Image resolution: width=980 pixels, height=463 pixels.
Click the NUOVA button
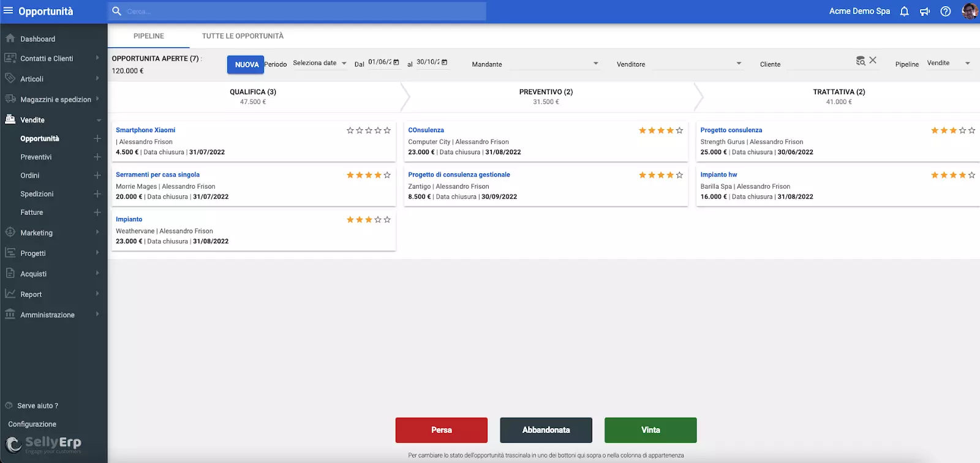pyautogui.click(x=246, y=64)
